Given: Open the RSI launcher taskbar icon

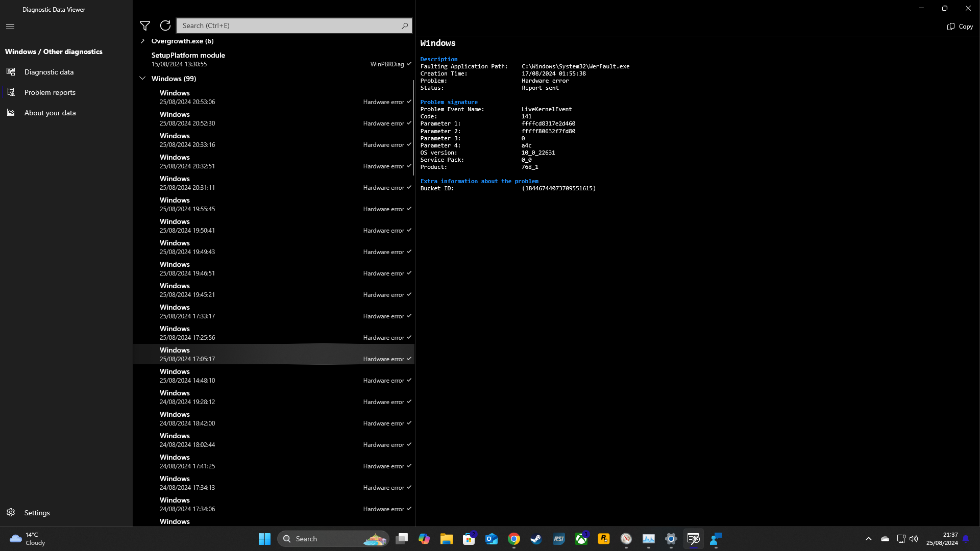Looking at the screenshot, I should 559,539.
